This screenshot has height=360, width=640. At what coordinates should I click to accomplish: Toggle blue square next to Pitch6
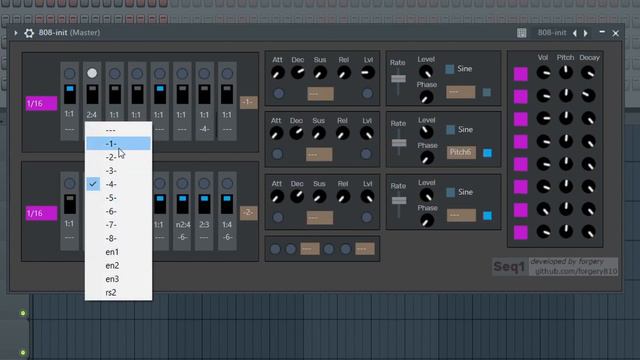click(x=487, y=153)
